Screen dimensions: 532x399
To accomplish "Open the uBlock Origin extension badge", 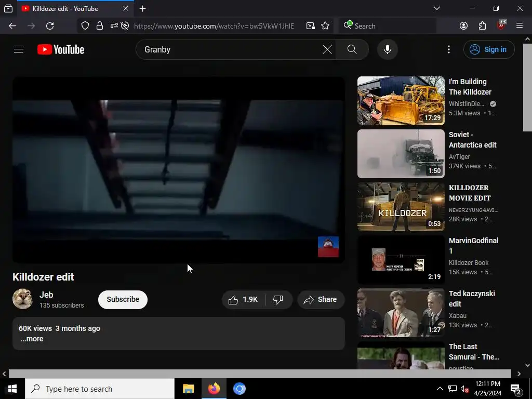I will pos(501,25).
